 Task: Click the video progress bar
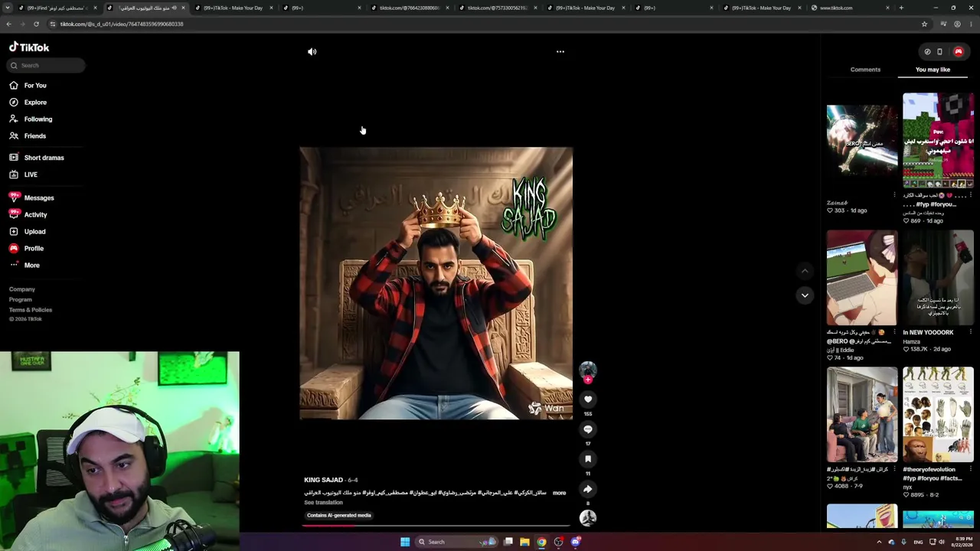coord(436,526)
